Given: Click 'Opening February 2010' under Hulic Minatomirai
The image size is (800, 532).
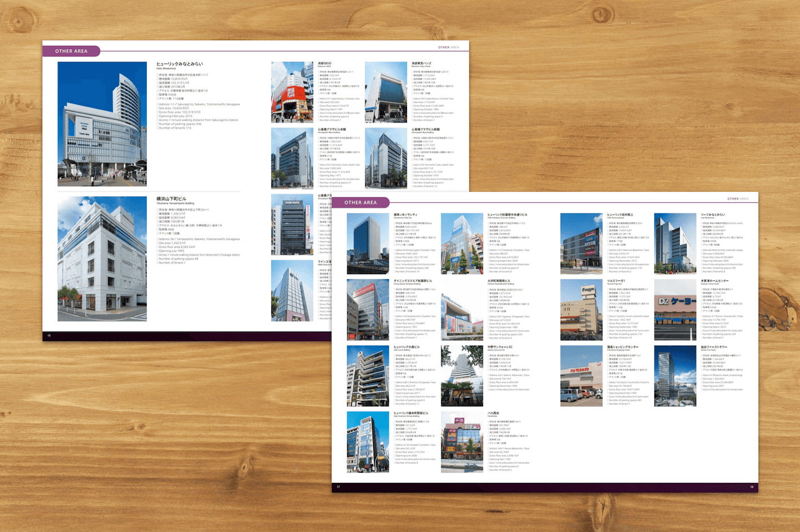Looking at the screenshot, I should pyautogui.click(x=176, y=116).
